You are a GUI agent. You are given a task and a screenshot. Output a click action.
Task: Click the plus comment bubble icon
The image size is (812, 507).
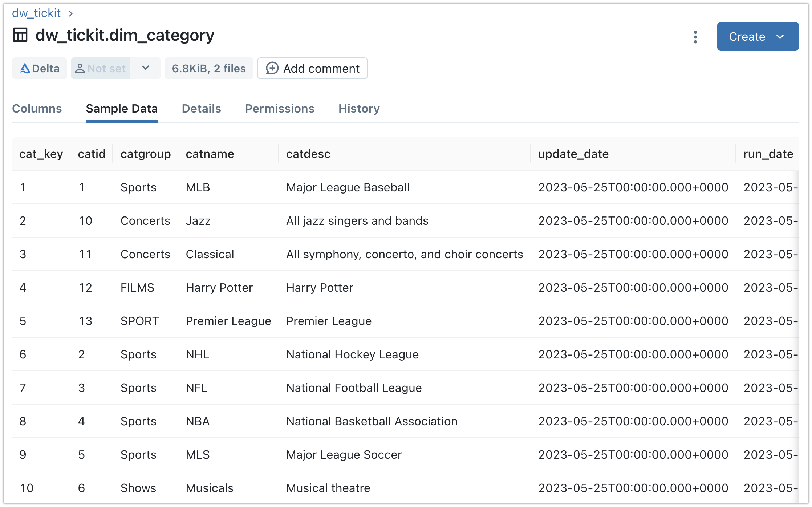(x=272, y=68)
